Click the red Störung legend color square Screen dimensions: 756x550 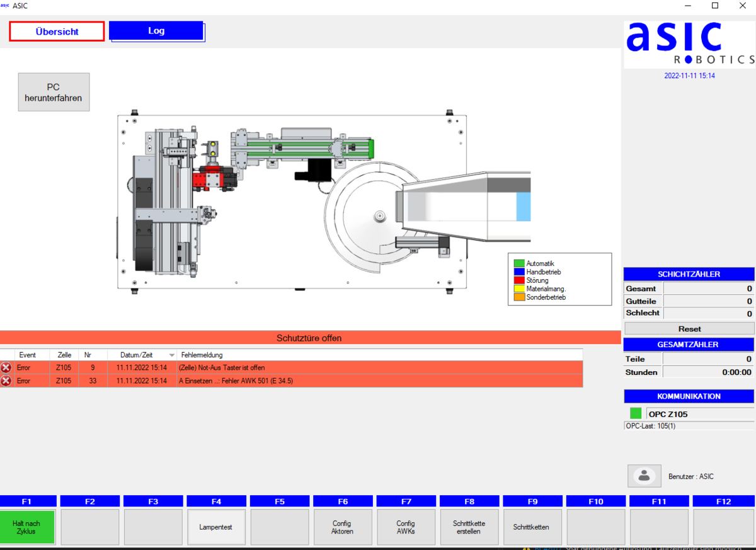pos(519,280)
